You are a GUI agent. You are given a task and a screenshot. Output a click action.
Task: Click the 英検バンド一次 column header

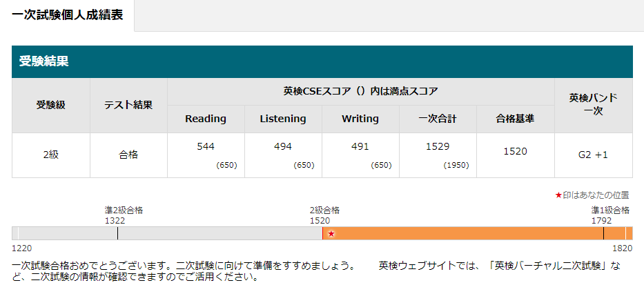tap(593, 105)
